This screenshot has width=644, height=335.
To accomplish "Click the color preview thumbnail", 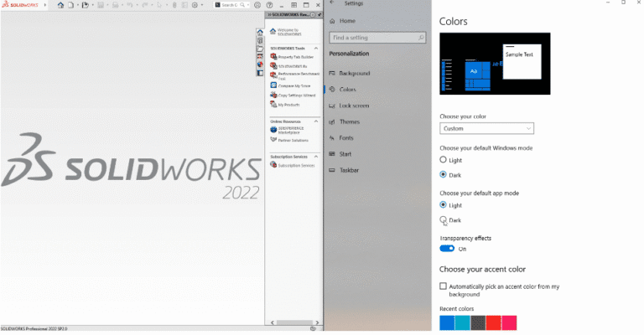I will (x=495, y=64).
